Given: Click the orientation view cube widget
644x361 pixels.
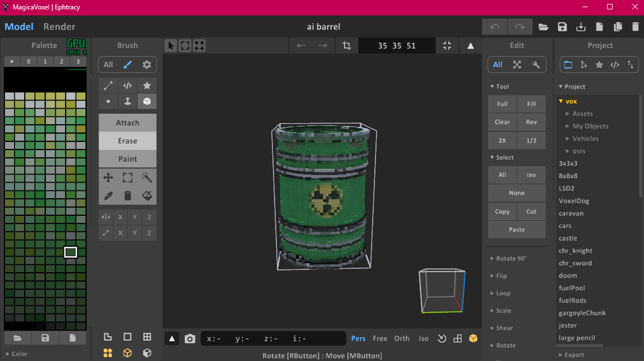Looking at the screenshot, I should [x=442, y=291].
